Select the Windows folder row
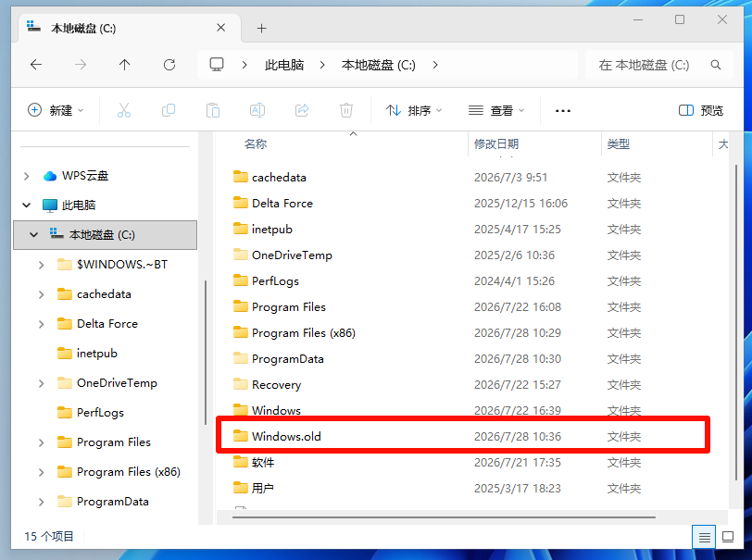This screenshot has width=752, height=560. [464, 408]
